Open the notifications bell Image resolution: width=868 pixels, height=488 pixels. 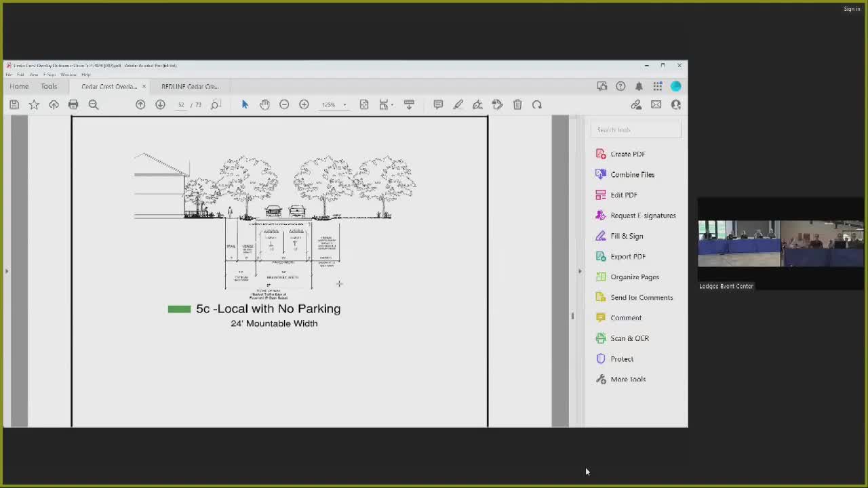pos(639,86)
